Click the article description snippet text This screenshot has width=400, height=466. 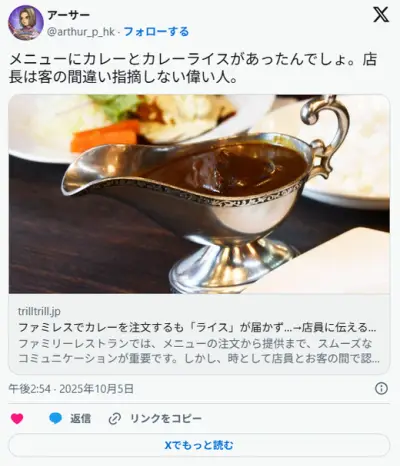pos(199,351)
